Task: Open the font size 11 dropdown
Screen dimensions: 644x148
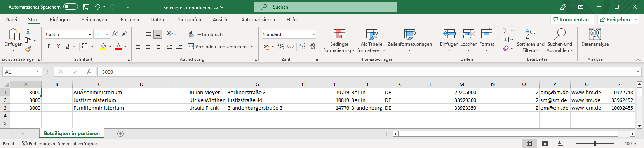Action: (x=107, y=34)
